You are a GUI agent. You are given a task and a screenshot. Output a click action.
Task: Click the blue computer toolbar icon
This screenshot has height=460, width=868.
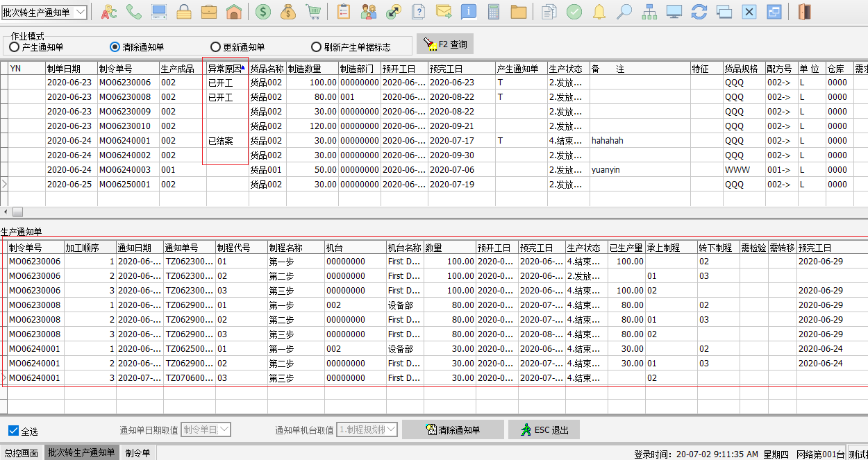(159, 12)
